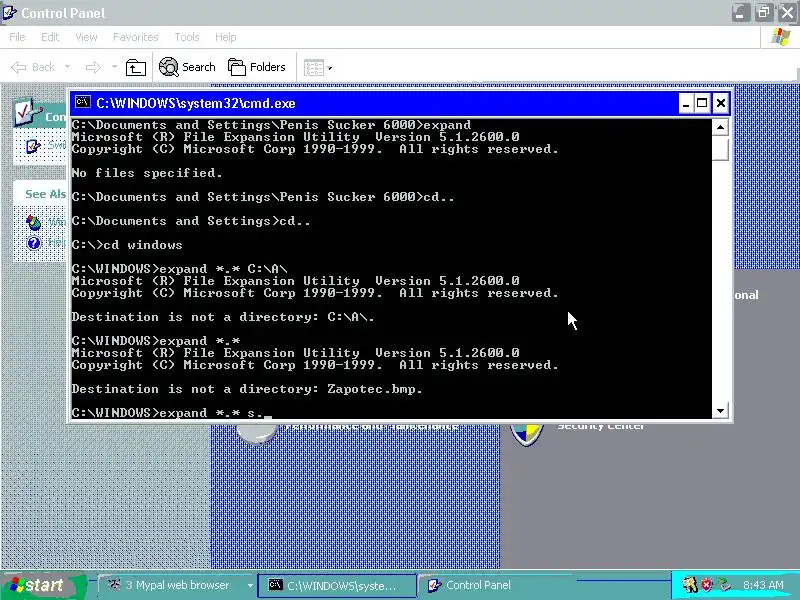Open the View menu in Control Panel
Image resolution: width=800 pixels, height=600 pixels.
(x=86, y=37)
